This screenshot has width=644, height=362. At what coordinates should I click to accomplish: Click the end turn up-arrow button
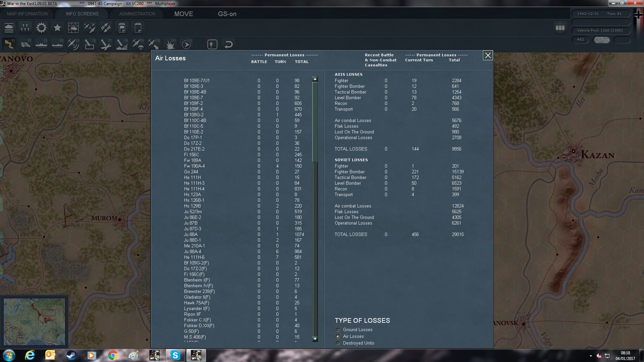point(212,44)
